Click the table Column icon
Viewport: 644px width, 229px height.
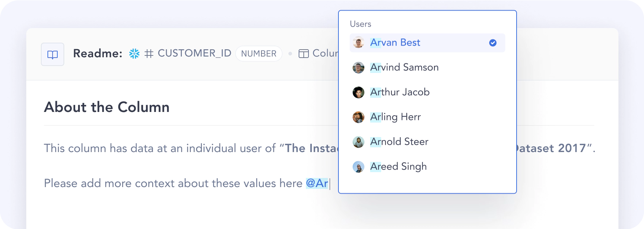point(303,54)
